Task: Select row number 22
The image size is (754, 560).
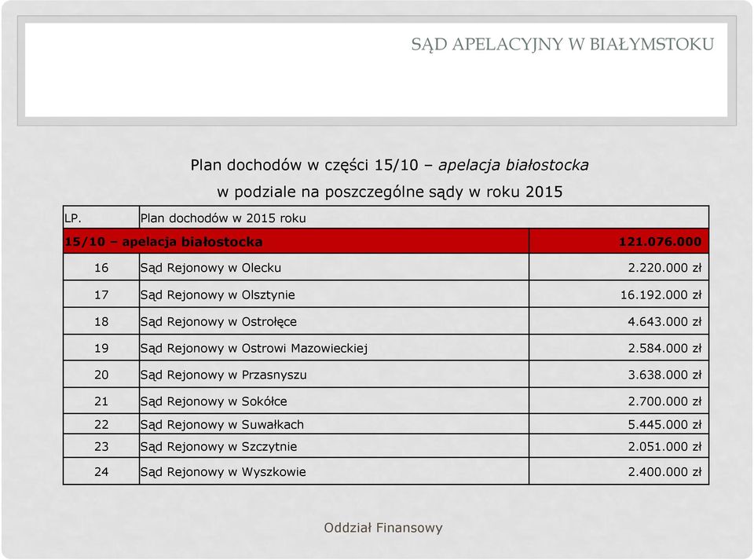Action: point(101,424)
